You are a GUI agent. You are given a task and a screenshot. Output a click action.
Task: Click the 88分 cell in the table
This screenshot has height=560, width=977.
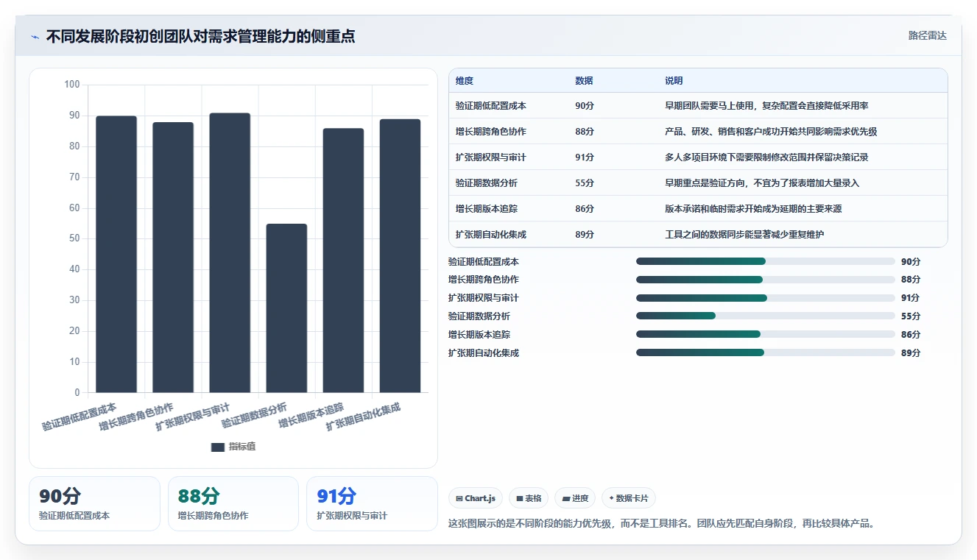(585, 132)
